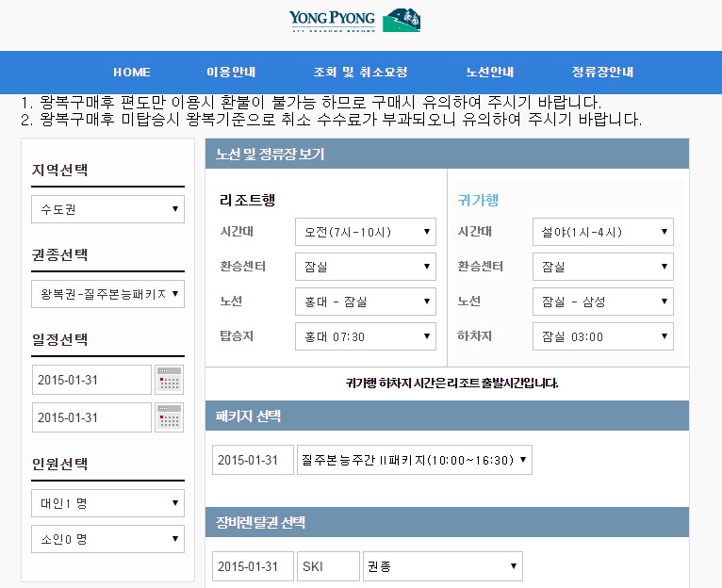Click the 장비렌탈권 선택 section header
This screenshot has height=588, width=722.
coord(447,522)
